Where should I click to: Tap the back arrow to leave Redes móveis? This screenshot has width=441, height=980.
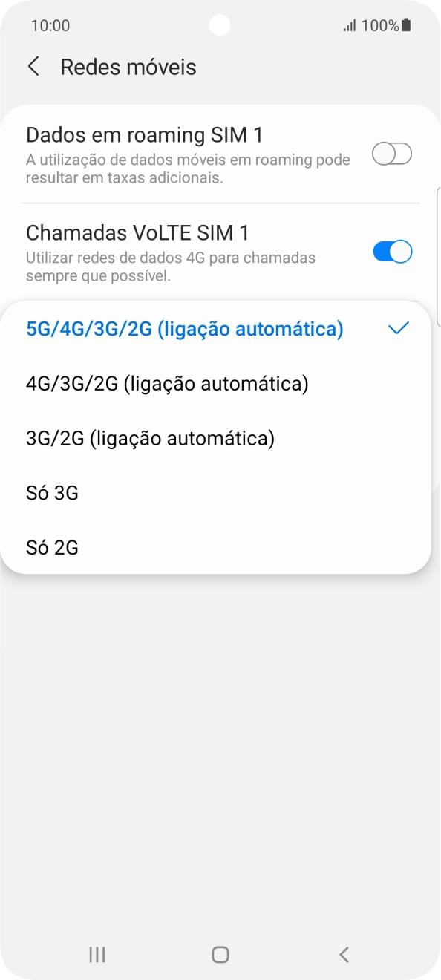click(34, 67)
